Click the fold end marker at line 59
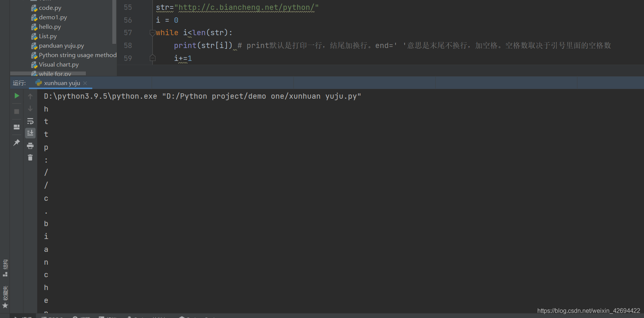644x318 pixels. click(x=152, y=58)
